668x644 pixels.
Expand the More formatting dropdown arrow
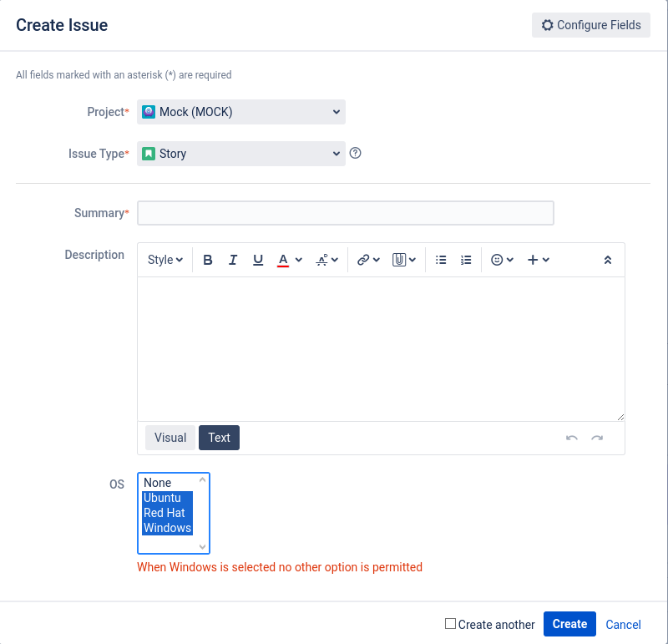tap(335, 260)
